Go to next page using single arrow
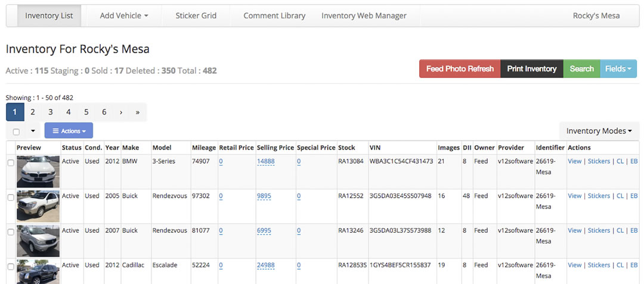This screenshot has height=284, width=644. [x=121, y=112]
